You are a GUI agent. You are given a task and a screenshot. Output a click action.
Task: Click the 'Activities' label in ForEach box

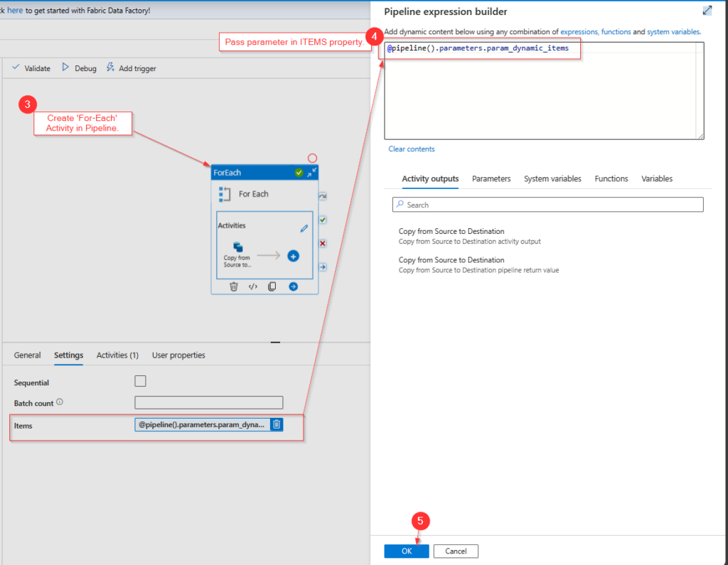pos(232,225)
